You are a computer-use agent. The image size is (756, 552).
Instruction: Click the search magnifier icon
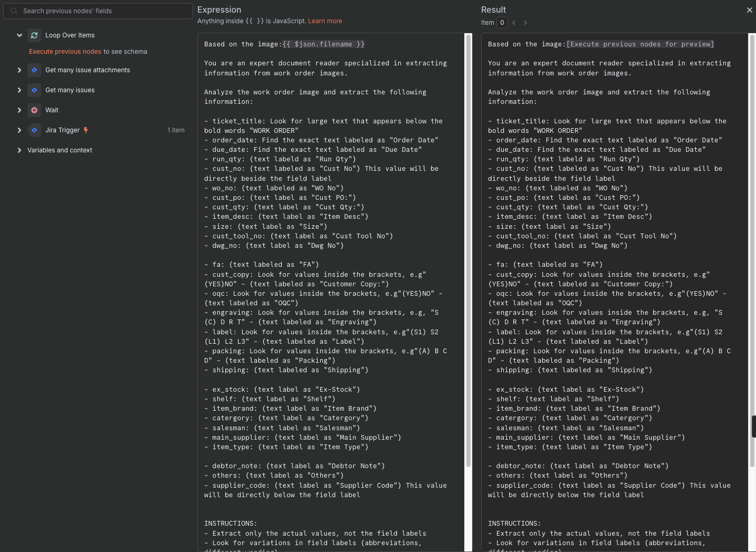14,11
